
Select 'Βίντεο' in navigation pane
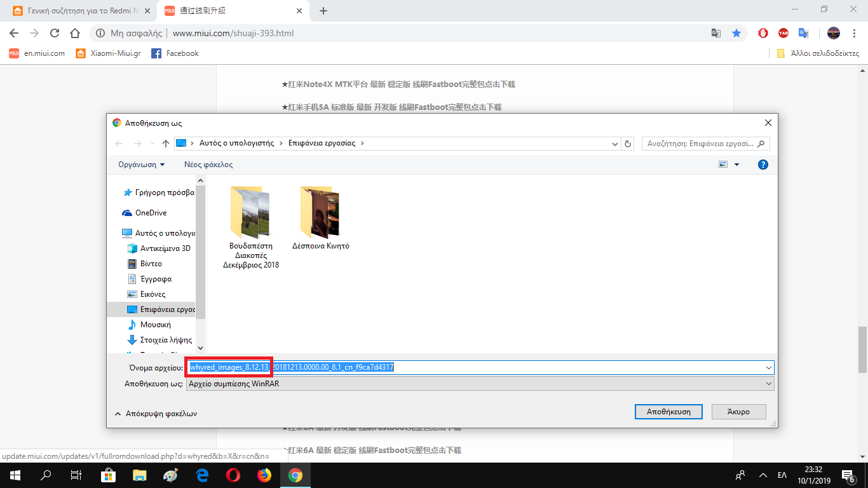tap(145, 264)
